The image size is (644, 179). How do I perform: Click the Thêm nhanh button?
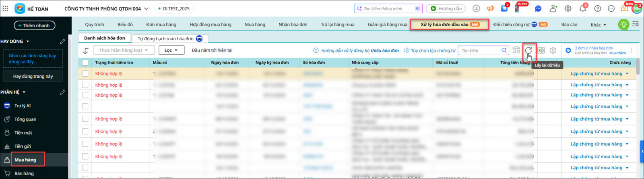tap(34, 25)
